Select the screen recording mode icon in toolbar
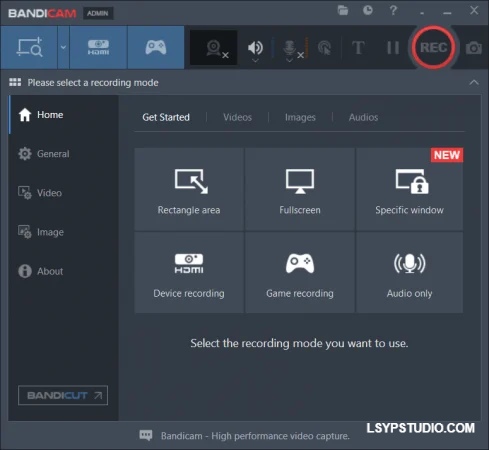 pyautogui.click(x=29, y=47)
